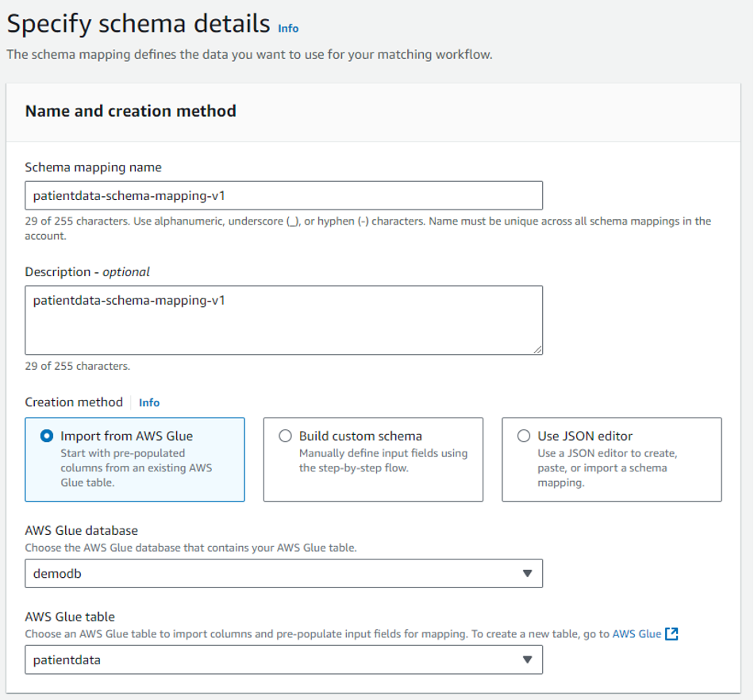Select Build custom schema radio option
This screenshot has height=700, width=754.
286,436
